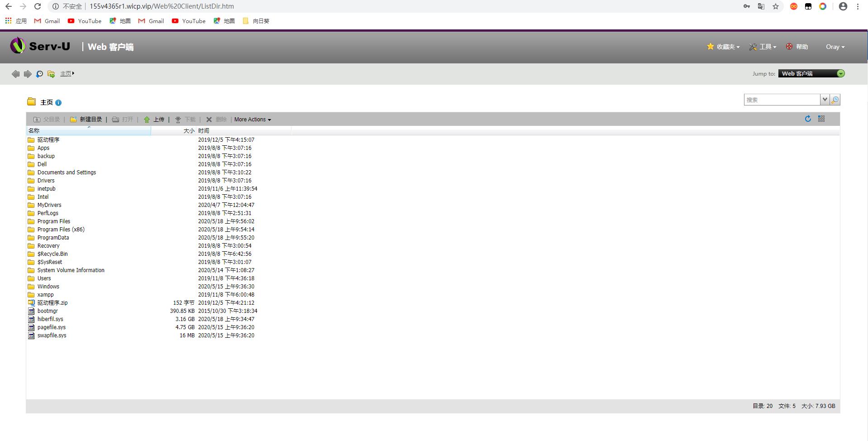
Task: Open the Oray user dropdown
Action: tap(835, 47)
